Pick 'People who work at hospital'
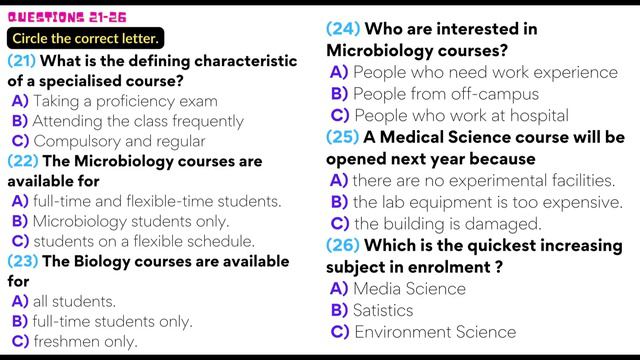The width and height of the screenshot is (640, 360). click(x=449, y=116)
